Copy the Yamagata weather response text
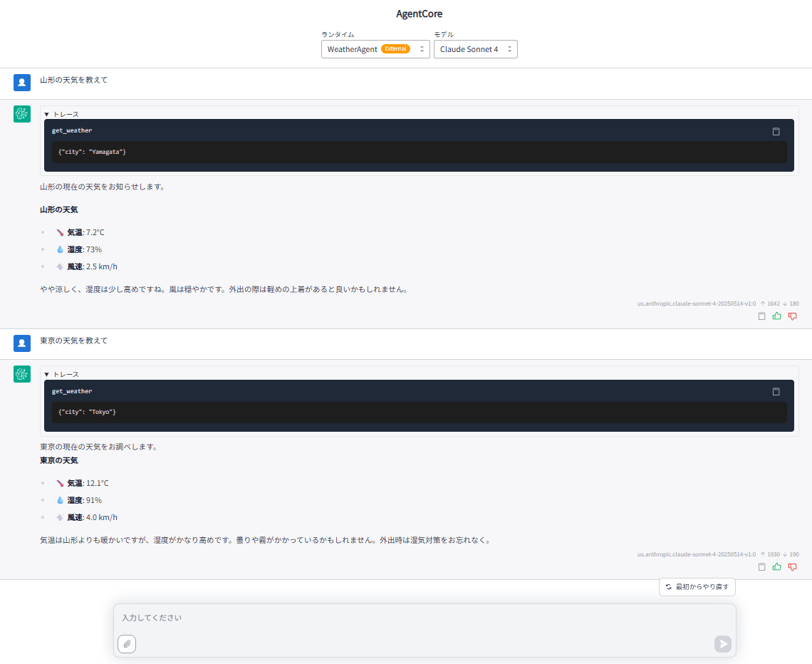Viewport: 812px width, 664px height. tap(761, 316)
